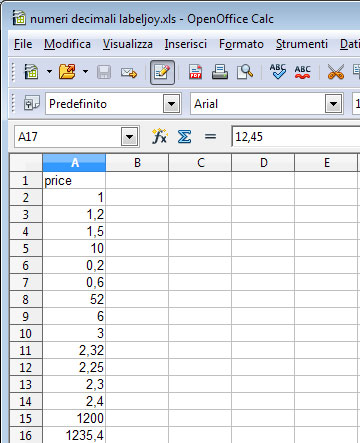Click cell A10 containing 3

pos(74,333)
